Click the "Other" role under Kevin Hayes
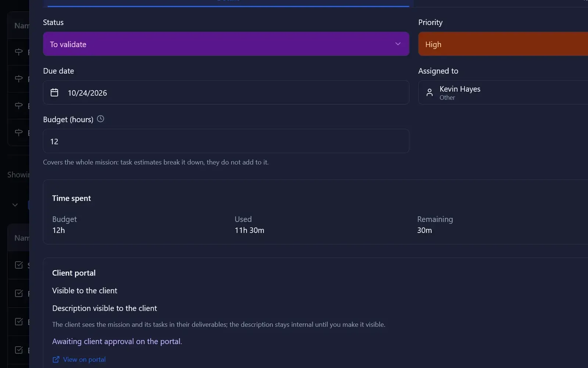Image resolution: width=588 pixels, height=368 pixels. (447, 98)
